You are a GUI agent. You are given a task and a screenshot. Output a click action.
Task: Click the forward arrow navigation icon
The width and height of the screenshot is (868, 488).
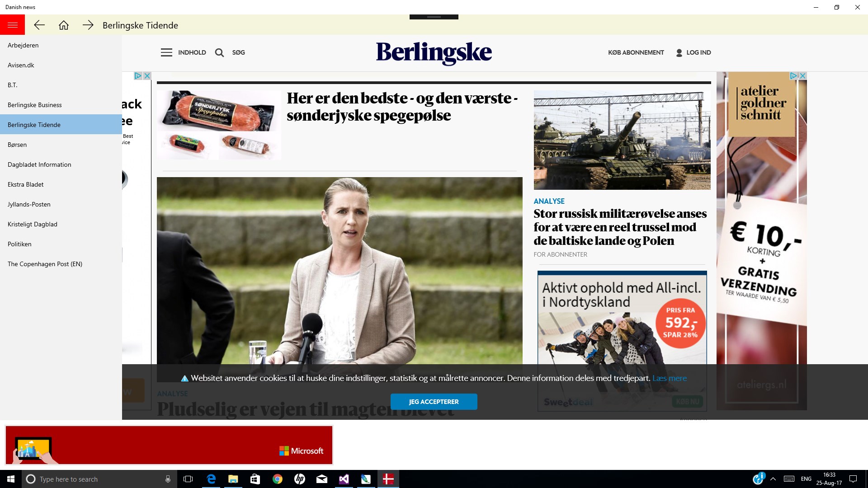(88, 25)
